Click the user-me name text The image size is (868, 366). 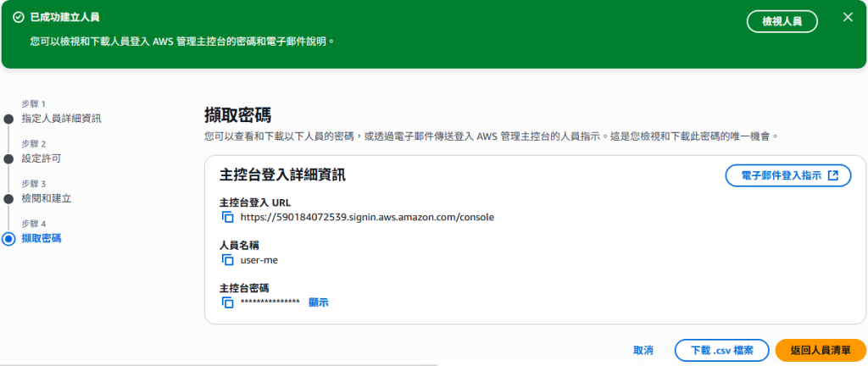[x=259, y=260]
